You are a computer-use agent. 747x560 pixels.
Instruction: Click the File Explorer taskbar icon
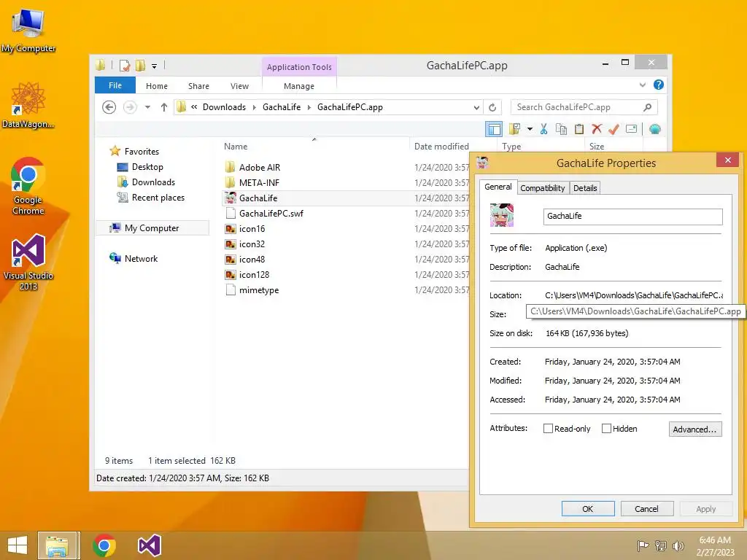58,545
